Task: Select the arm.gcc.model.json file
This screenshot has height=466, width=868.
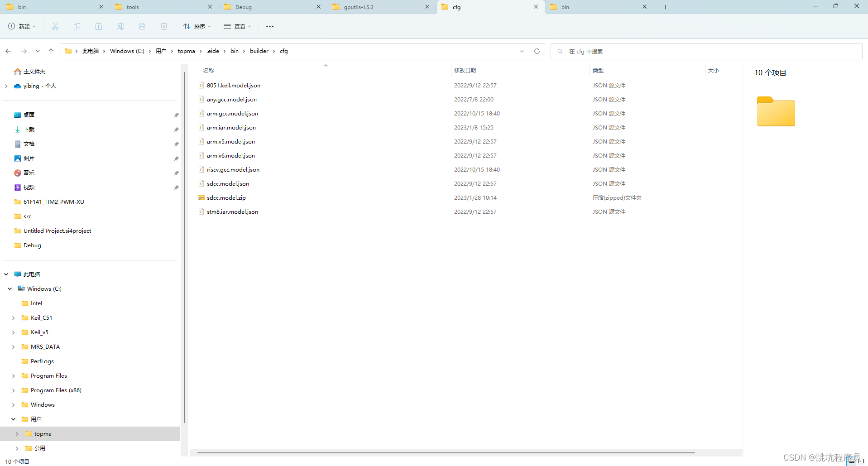Action: (x=232, y=113)
